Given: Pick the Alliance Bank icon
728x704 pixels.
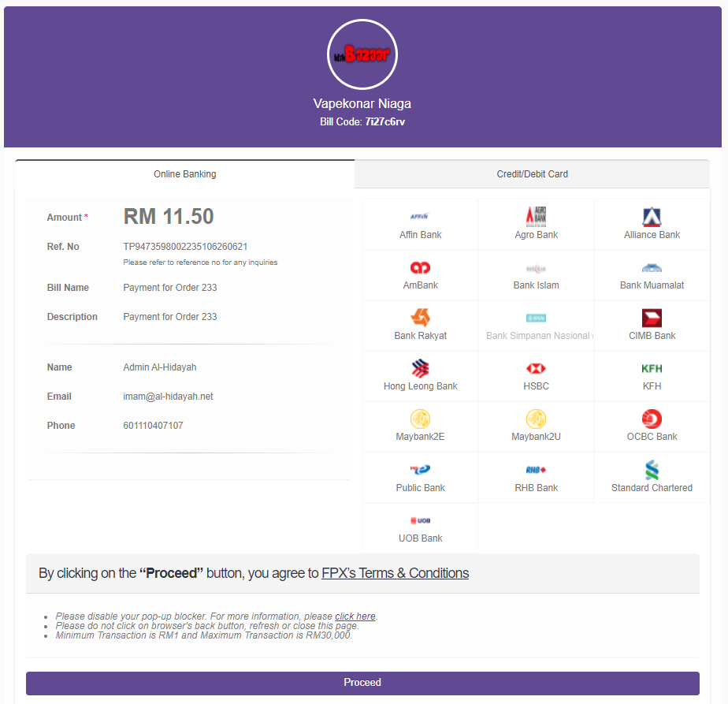Looking at the screenshot, I should pos(652,217).
